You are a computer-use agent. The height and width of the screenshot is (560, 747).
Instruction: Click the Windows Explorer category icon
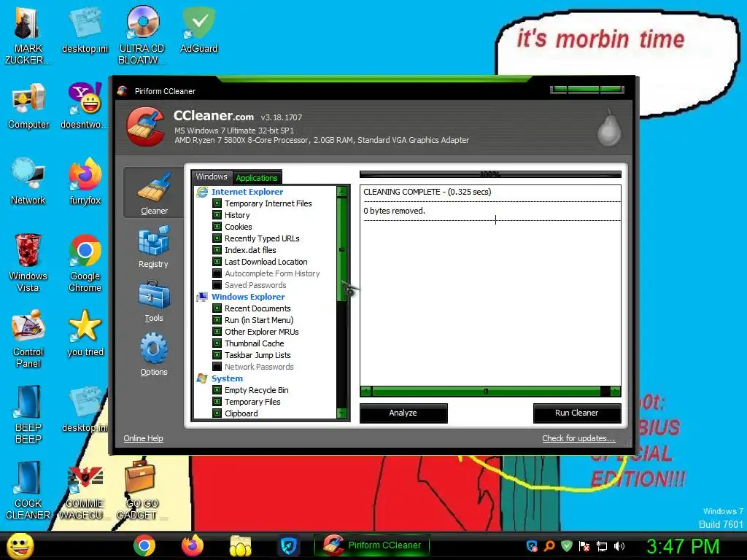click(x=202, y=297)
